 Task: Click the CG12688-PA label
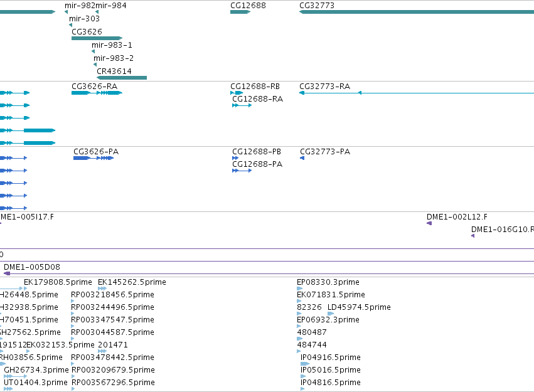coord(257,164)
